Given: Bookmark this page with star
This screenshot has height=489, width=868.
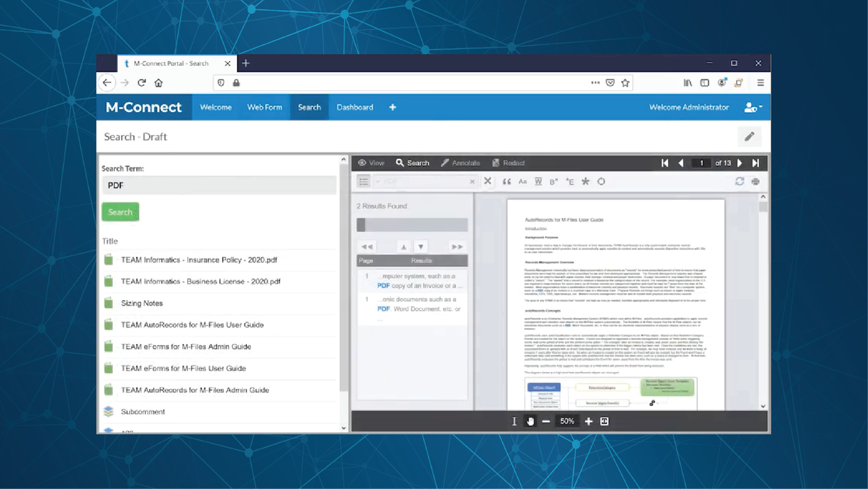Looking at the screenshot, I should click(x=625, y=83).
